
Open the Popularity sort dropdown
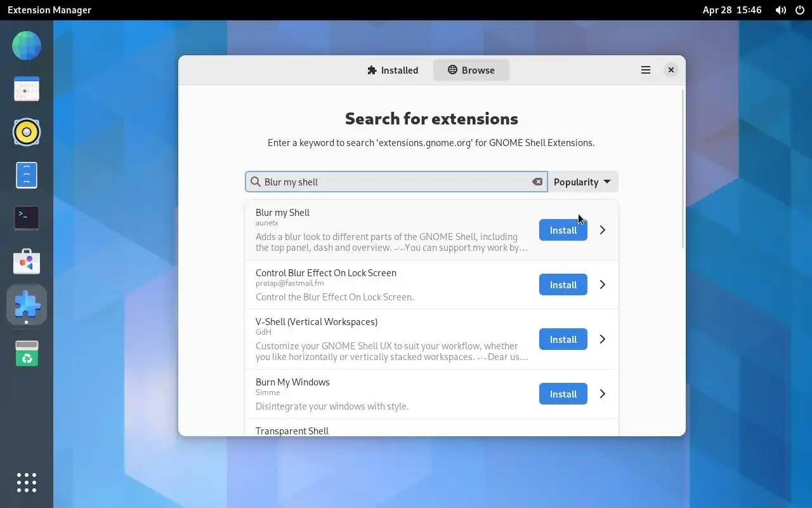(x=582, y=182)
